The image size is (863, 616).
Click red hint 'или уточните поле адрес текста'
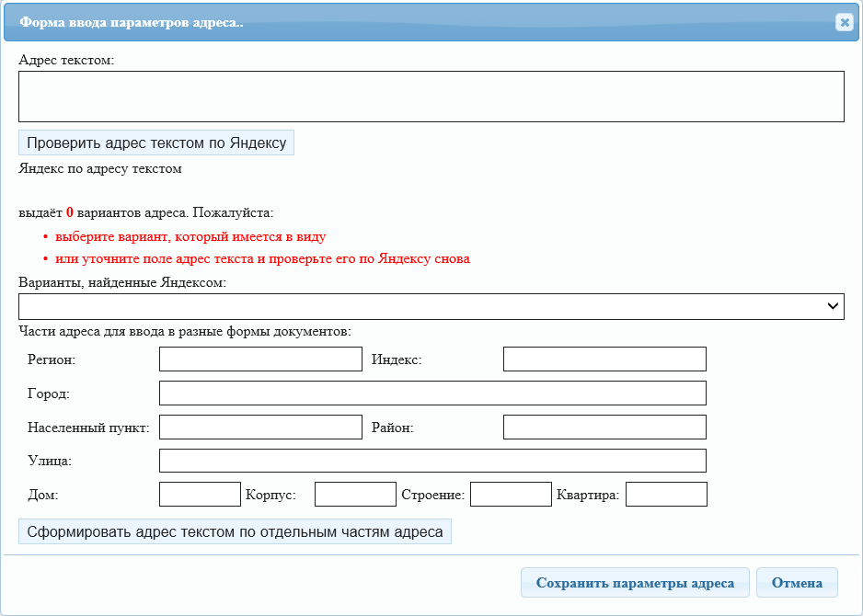262,259
